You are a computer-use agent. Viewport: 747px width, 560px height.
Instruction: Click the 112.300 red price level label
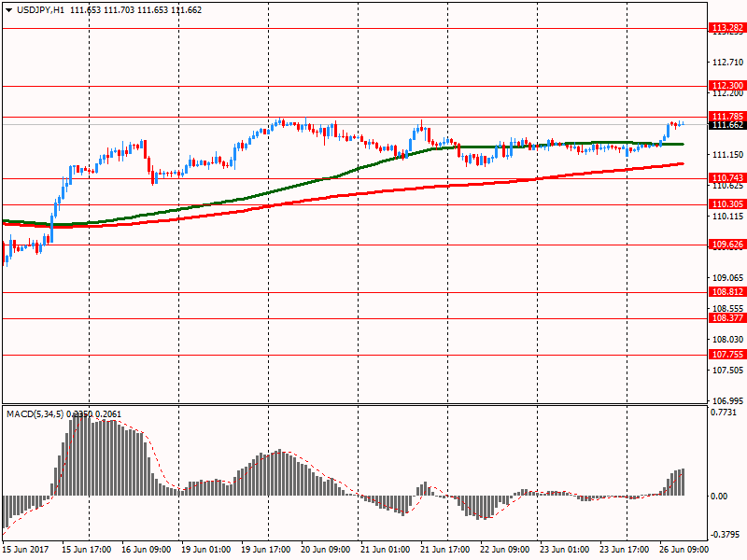point(727,86)
